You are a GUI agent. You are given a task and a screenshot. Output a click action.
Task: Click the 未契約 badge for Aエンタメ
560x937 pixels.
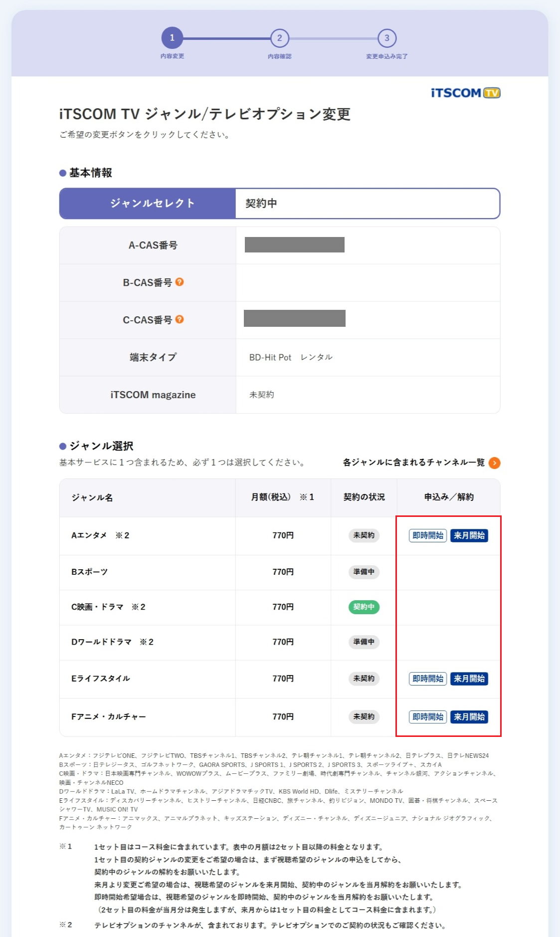[364, 535]
